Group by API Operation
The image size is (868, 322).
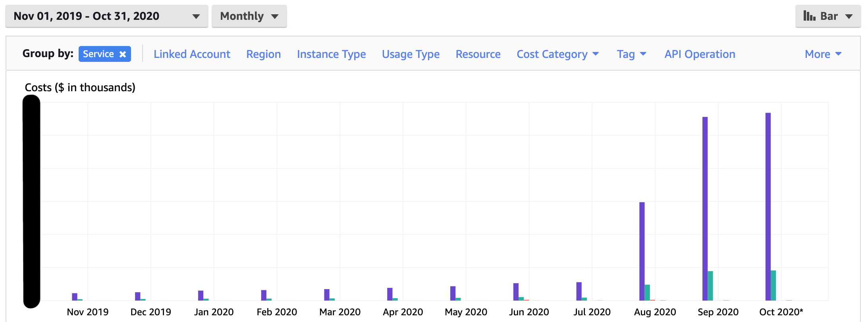(700, 54)
